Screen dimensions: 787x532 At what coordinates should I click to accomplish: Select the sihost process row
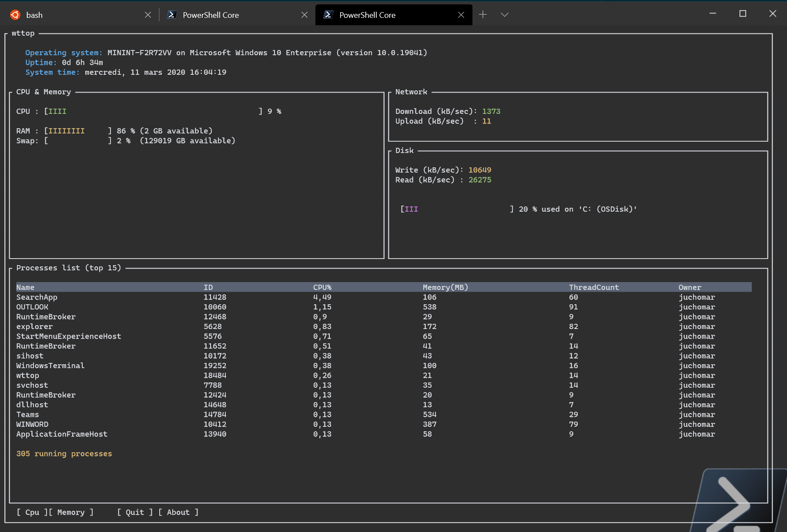pos(384,356)
